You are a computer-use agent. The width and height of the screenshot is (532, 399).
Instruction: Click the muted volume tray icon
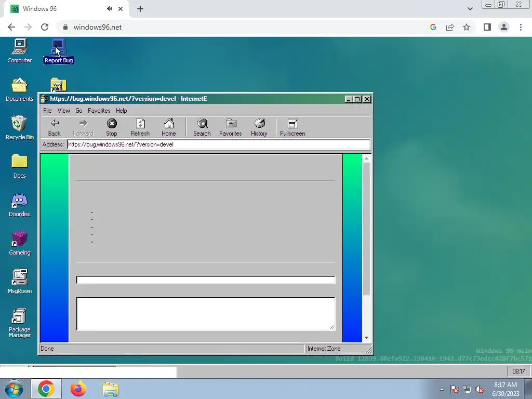pyautogui.click(x=480, y=390)
